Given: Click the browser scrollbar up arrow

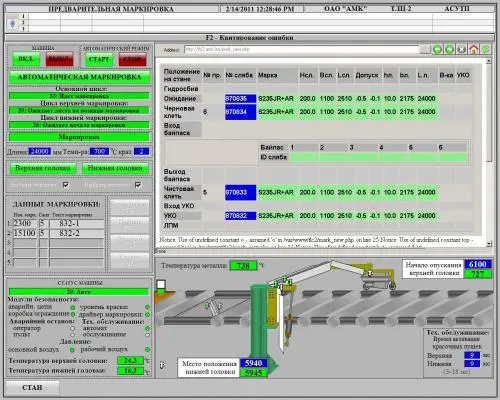Looking at the screenshot, I should point(489,61).
